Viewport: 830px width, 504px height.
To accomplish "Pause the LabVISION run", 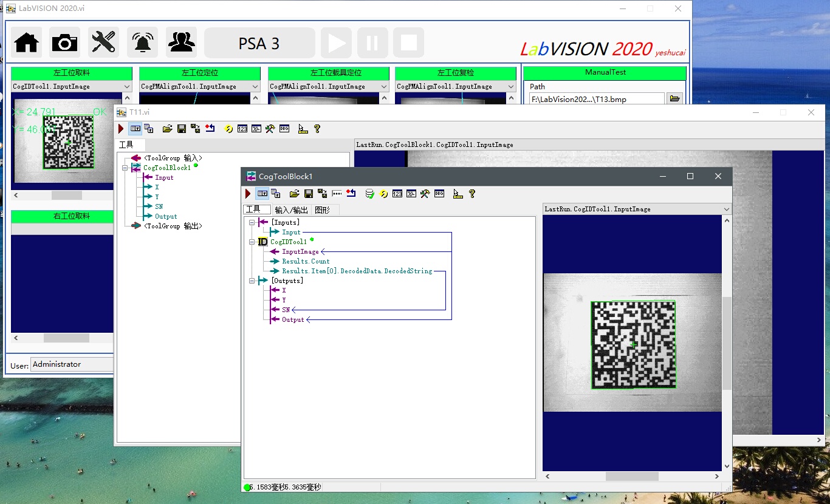I will click(372, 43).
